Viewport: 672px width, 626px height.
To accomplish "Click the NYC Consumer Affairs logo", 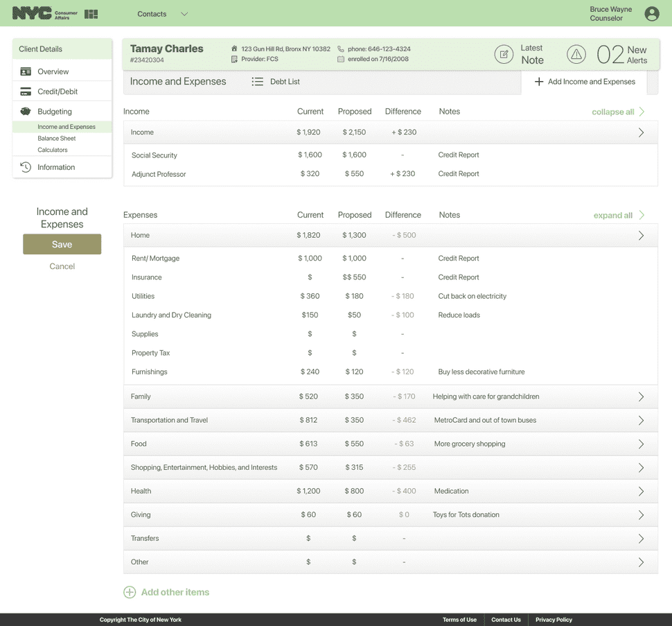I will click(x=44, y=14).
